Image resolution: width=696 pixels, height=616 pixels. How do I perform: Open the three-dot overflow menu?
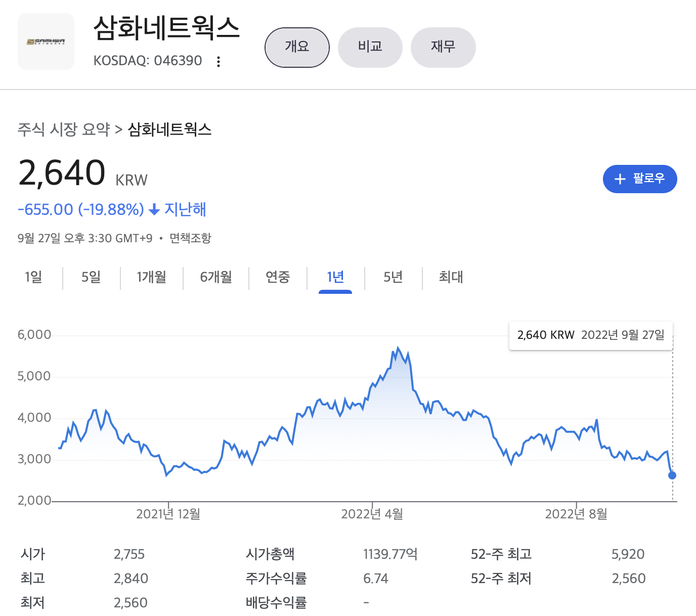pyautogui.click(x=218, y=61)
